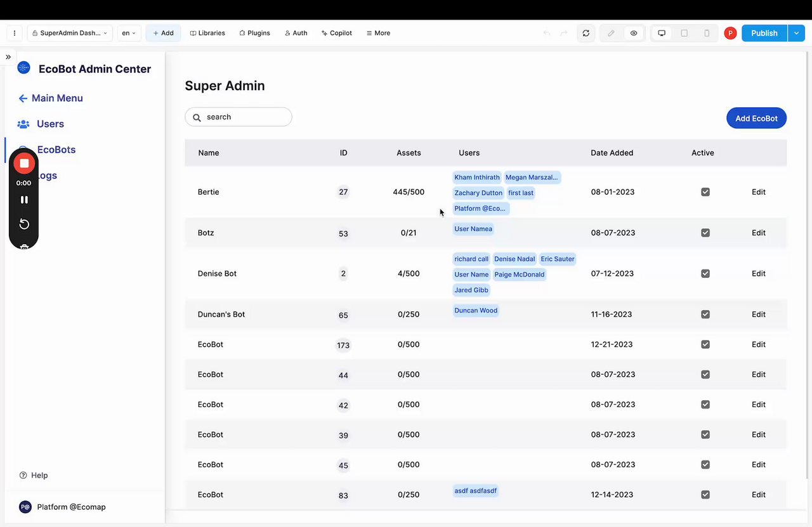Click Edit for the Botz row
The height and width of the screenshot is (527, 812).
pyautogui.click(x=759, y=233)
